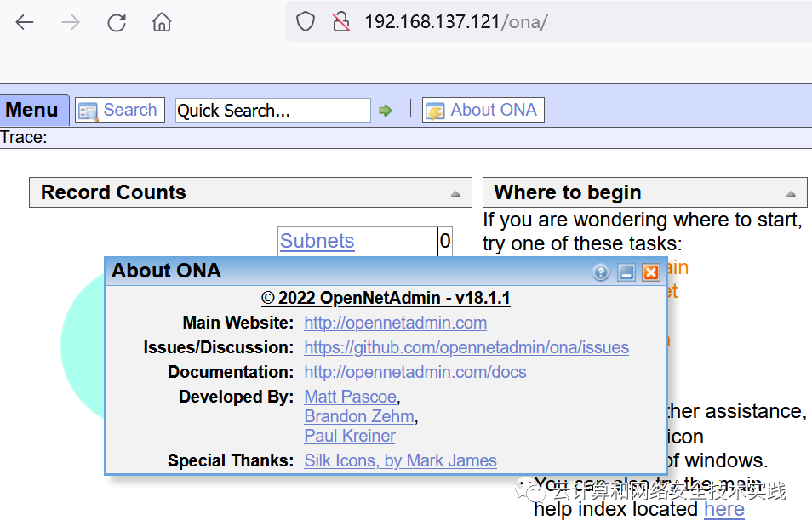This screenshot has width=812, height=526.
Task: Click the Main Website: label
Action: click(238, 323)
